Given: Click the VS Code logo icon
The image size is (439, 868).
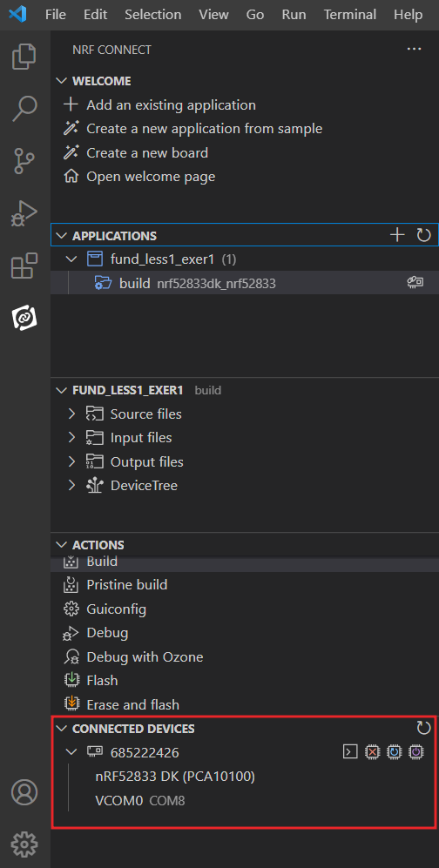Looking at the screenshot, I should [17, 14].
